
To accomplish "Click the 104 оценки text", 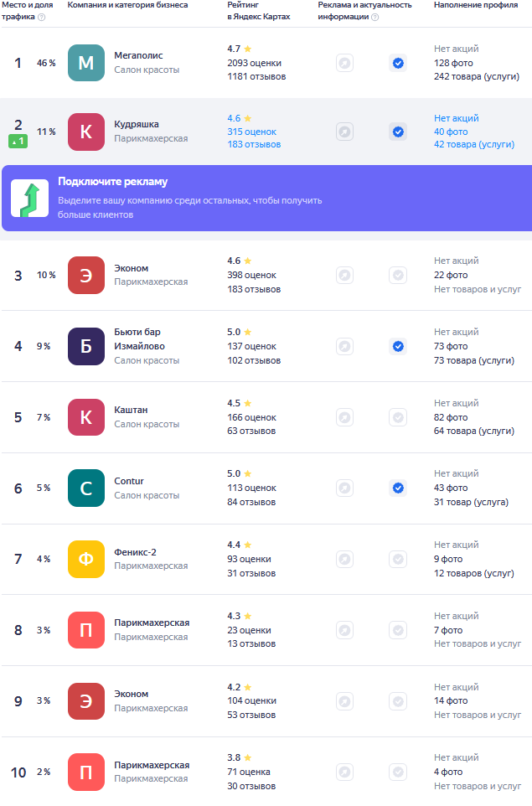I will (252, 700).
